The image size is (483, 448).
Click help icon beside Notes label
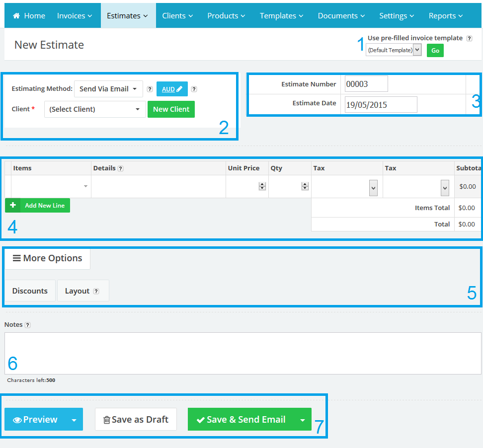28,325
